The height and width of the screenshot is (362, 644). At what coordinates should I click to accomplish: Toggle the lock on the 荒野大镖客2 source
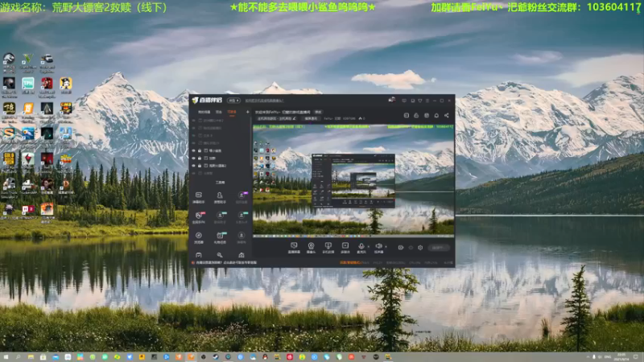coord(200,166)
